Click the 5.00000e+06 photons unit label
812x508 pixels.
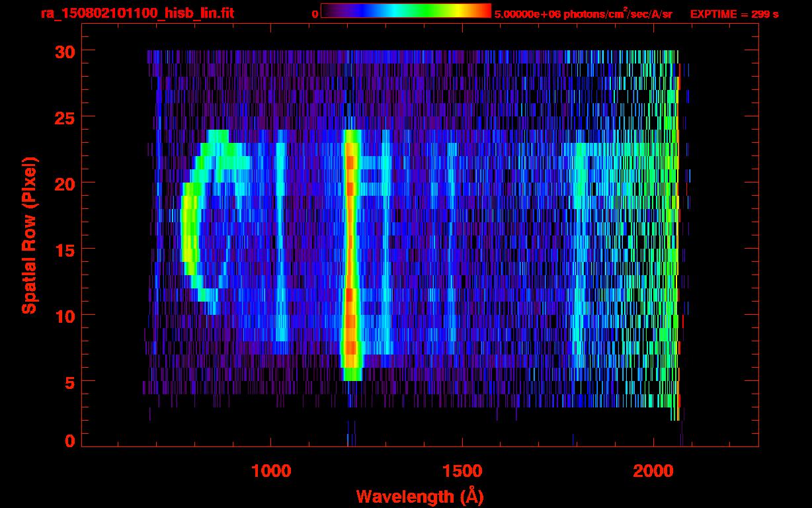pyautogui.click(x=583, y=14)
